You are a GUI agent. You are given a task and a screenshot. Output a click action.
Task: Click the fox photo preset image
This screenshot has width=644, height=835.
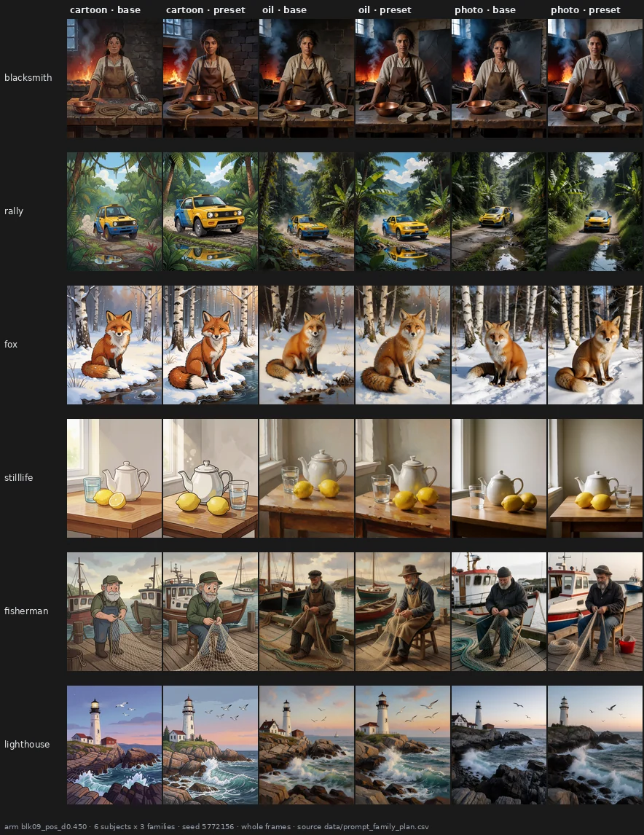coord(595,345)
